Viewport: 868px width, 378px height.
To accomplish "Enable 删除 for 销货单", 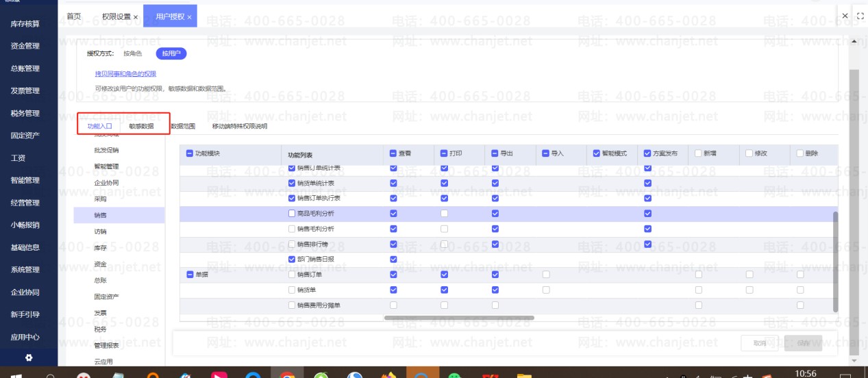I will pyautogui.click(x=799, y=290).
